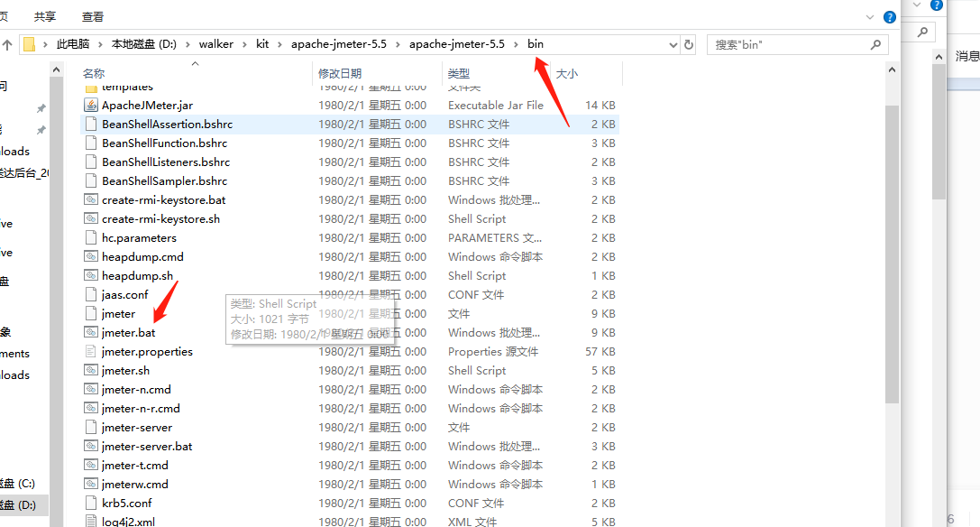Click the jaas.conf file icon
Image resolution: width=980 pixels, height=527 pixels.
[x=91, y=295]
